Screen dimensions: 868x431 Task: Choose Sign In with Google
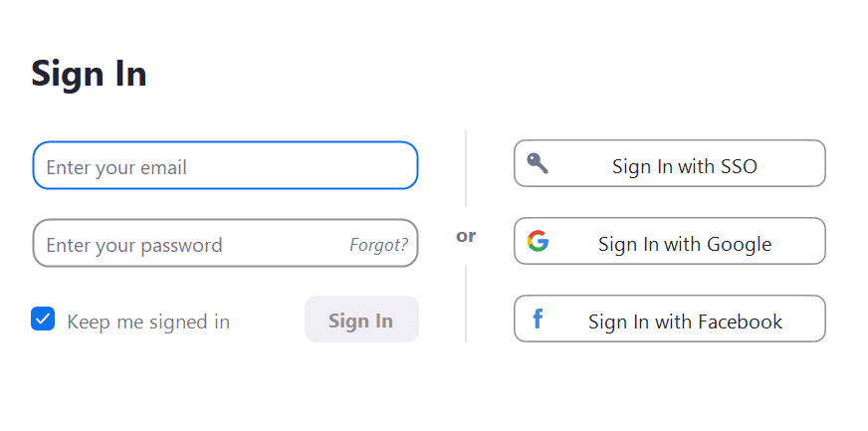pos(670,241)
